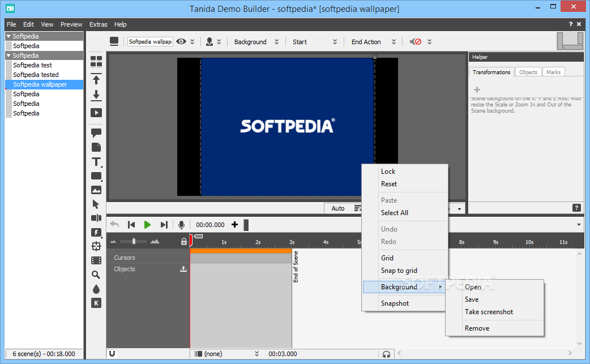The height and width of the screenshot is (364, 590).
Task: Click the undo arrow in timeline toolbar
Action: (114, 225)
